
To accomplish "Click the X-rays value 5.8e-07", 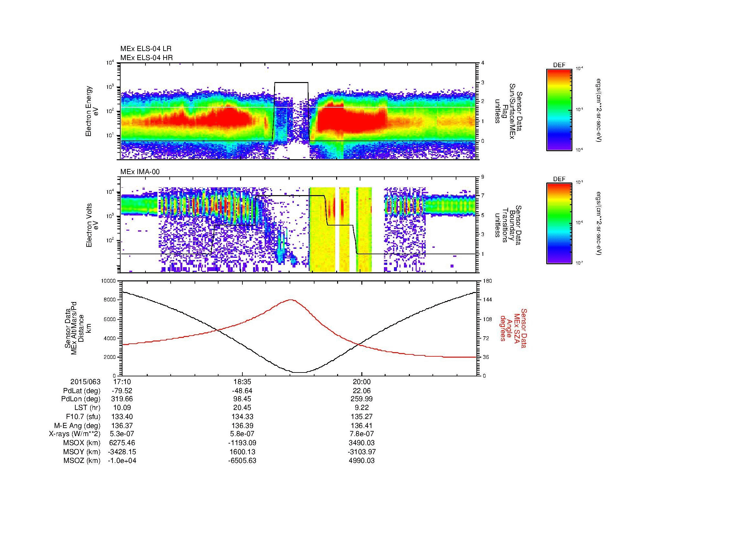I will click(x=242, y=434).
